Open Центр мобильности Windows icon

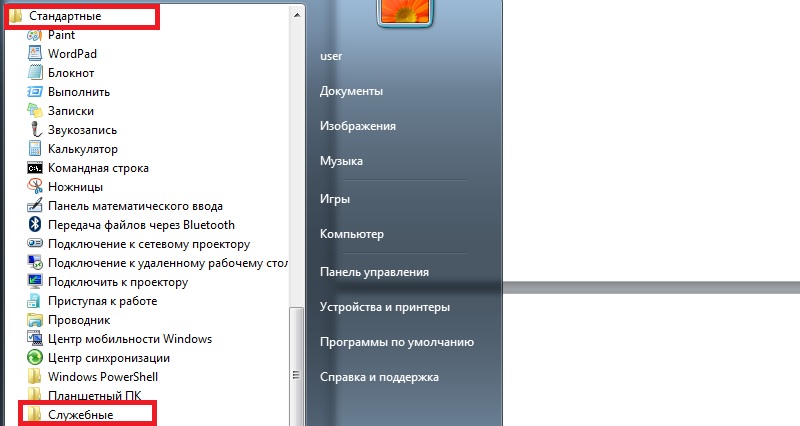35,339
